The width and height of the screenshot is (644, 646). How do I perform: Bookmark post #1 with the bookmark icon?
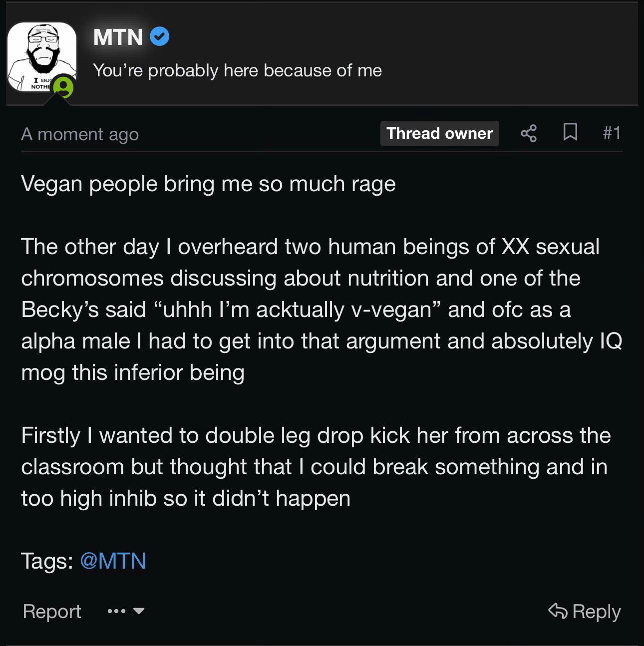click(570, 132)
